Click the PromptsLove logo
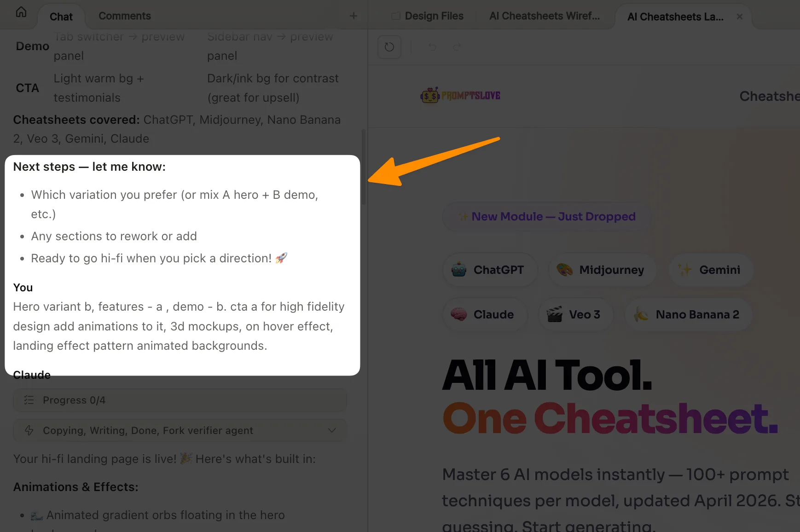Viewport: 800px width, 532px height. pos(461,96)
